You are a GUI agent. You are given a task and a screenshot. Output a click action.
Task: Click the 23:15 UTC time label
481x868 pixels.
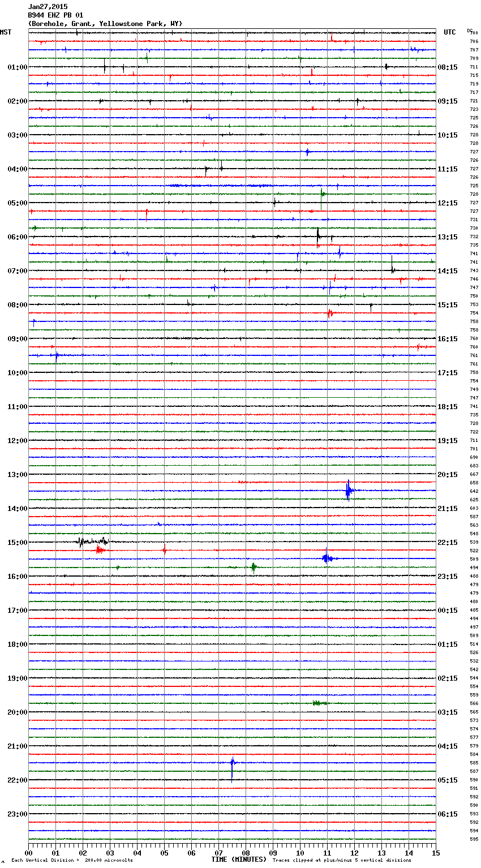point(448,577)
